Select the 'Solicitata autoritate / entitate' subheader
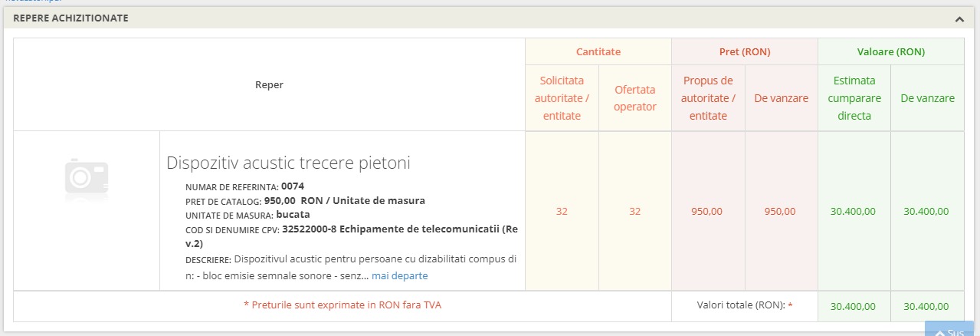The height and width of the screenshot is (336, 980). (x=562, y=98)
